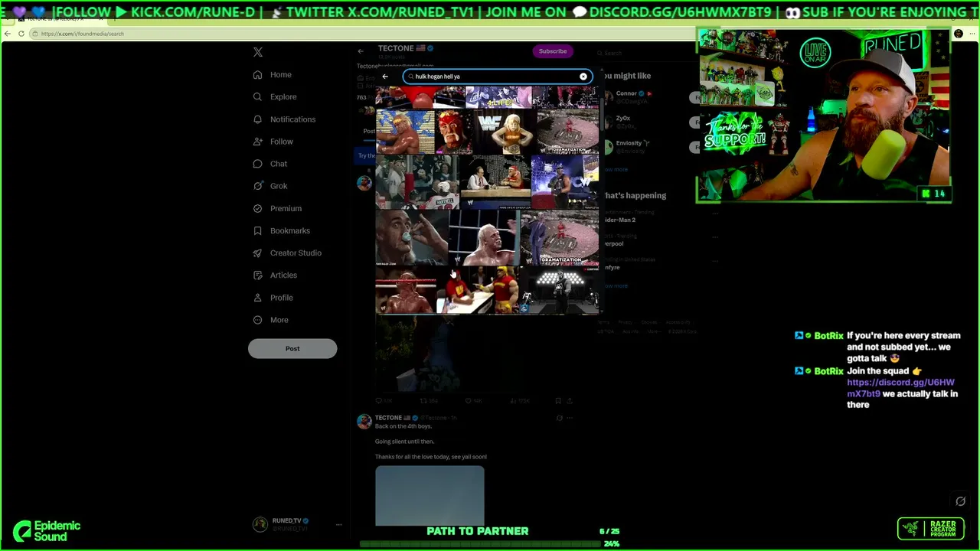Open Chat from the sidebar
Image resolution: width=980 pixels, height=551 pixels.
click(270, 164)
